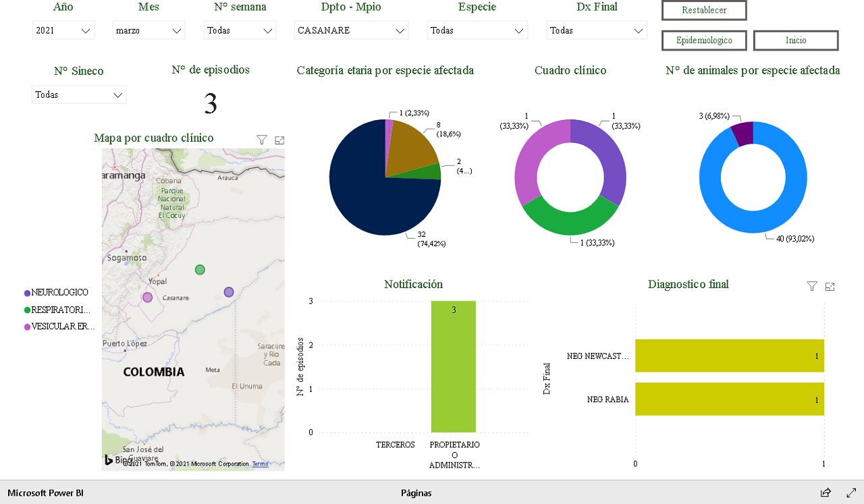This screenshot has height=504, width=864.
Task: Open focus mode for the map visual
Action: tap(279, 140)
